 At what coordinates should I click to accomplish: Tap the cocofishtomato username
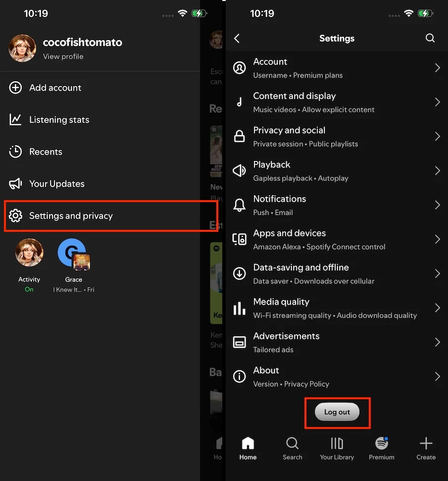83,42
